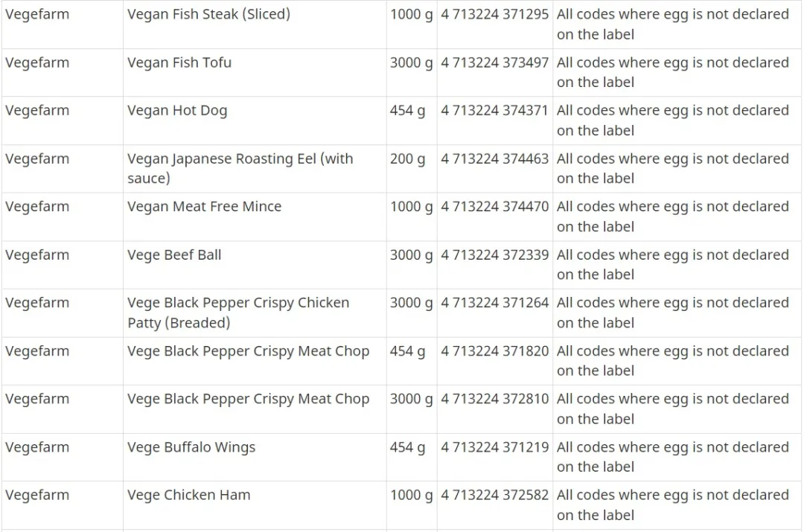Select barcode 4 713224 374463
Viewport: 804px width, 532px height.
[x=495, y=159]
